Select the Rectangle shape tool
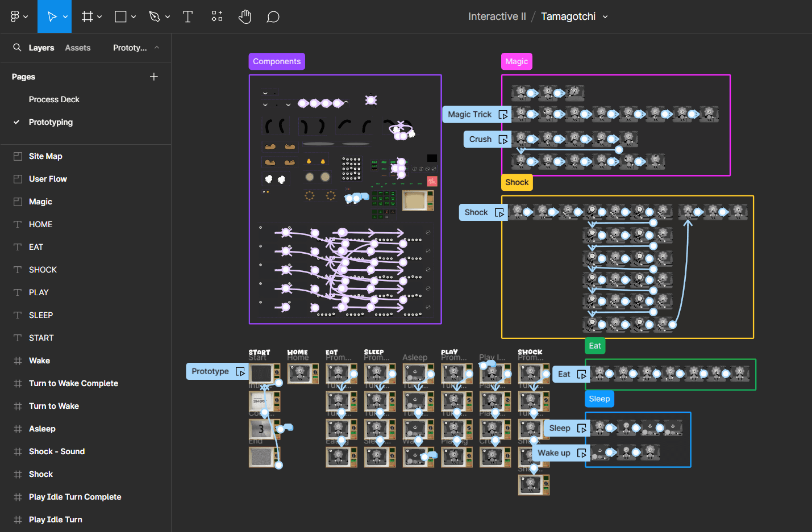The height and width of the screenshot is (532, 812). click(120, 16)
